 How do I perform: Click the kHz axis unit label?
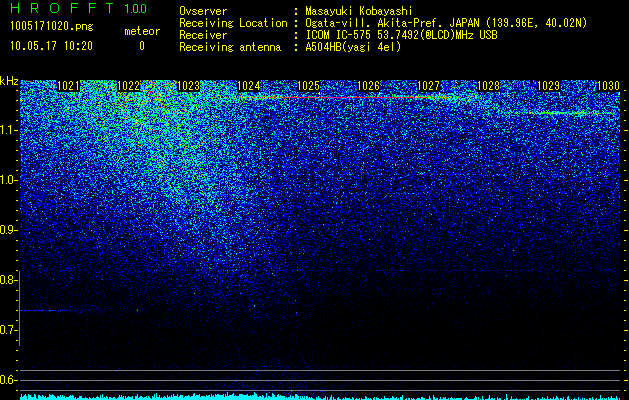(x=9, y=81)
